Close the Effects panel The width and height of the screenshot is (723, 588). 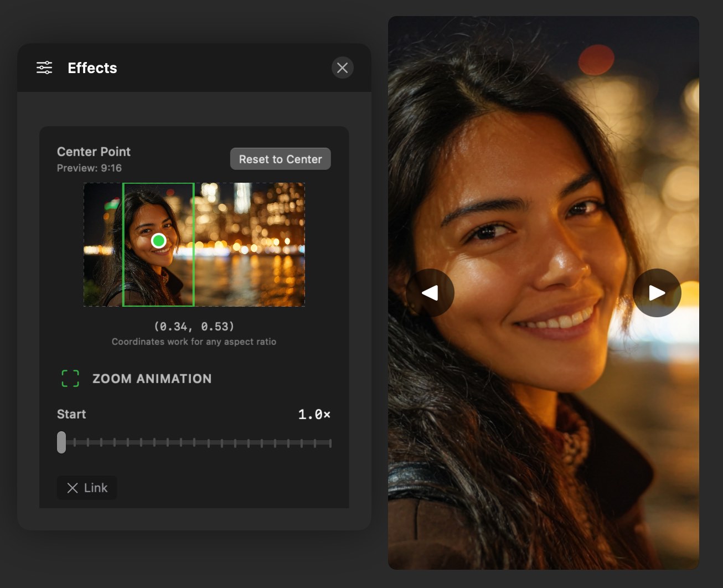(342, 68)
